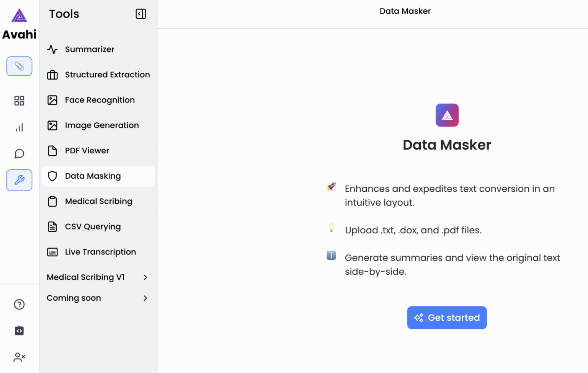Collapse the Tools panel

[x=140, y=14]
